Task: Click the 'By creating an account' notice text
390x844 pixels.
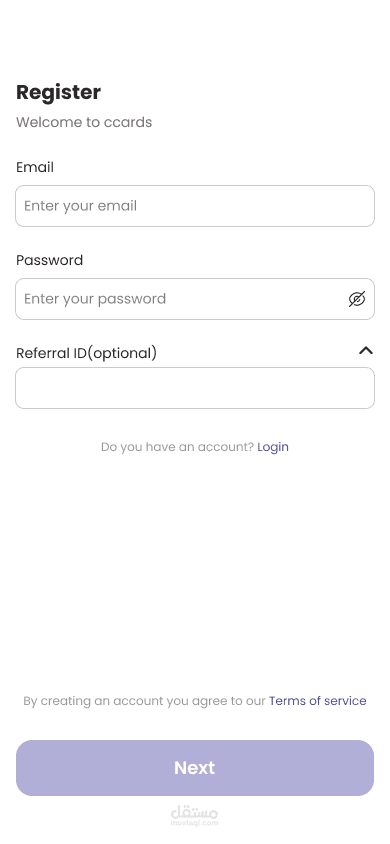Action: (x=144, y=701)
